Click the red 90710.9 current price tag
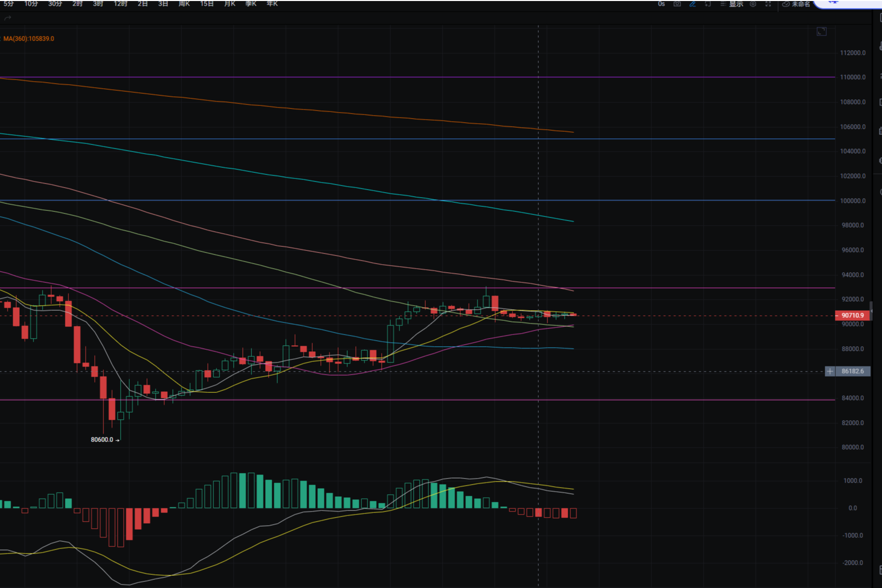 tap(853, 315)
